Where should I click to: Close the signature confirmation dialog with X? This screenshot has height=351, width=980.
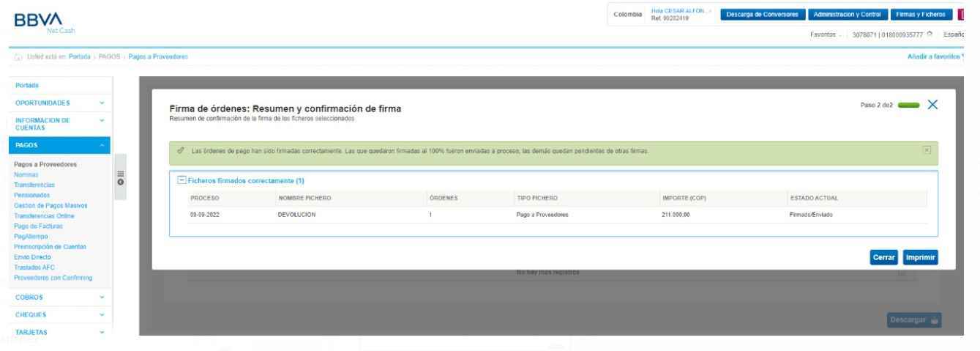pos(930,107)
